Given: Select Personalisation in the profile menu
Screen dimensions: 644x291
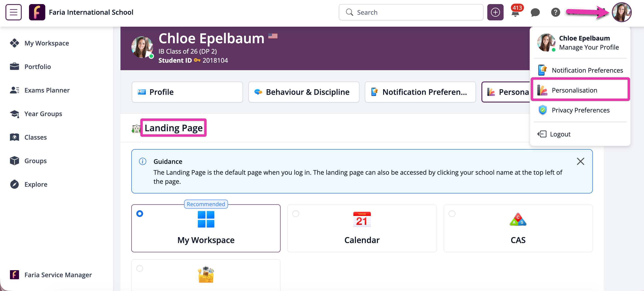Looking at the screenshot, I should 574,90.
